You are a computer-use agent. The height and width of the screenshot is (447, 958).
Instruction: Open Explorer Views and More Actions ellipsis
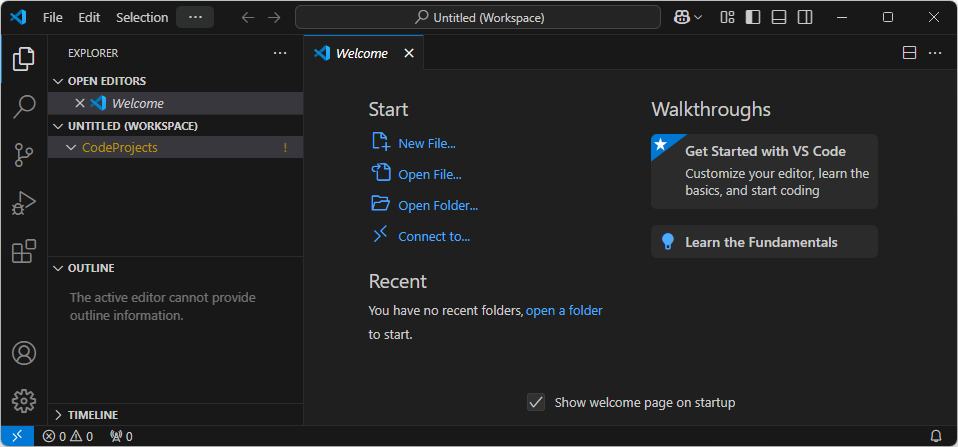280,53
